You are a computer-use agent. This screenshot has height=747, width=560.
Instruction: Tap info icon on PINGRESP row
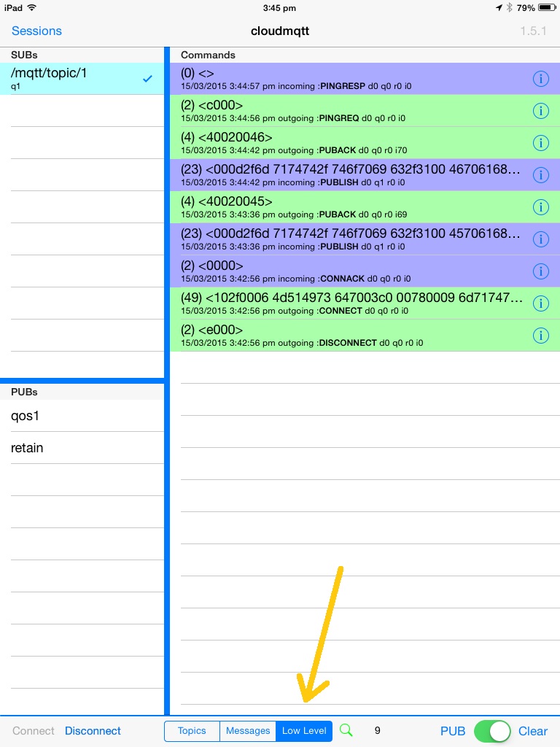pos(540,79)
